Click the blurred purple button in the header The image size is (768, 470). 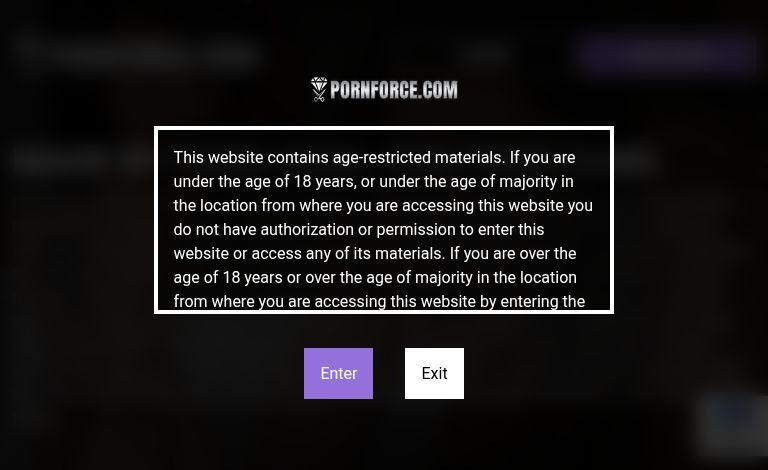(x=668, y=53)
